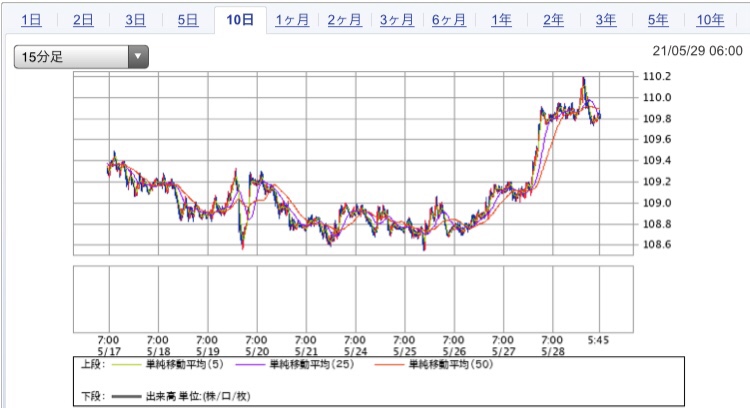Open the 6ヶ月 chart range
750x408 pixels.
pos(449,20)
